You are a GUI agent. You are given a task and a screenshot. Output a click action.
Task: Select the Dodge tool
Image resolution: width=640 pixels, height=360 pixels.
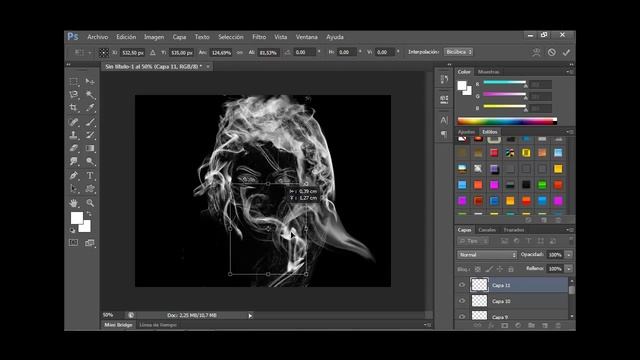pos(90,161)
